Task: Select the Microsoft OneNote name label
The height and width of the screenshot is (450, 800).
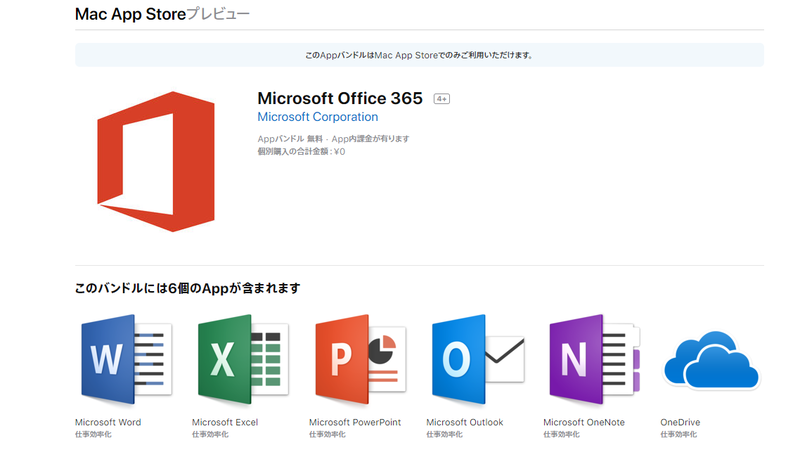Action: (584, 422)
